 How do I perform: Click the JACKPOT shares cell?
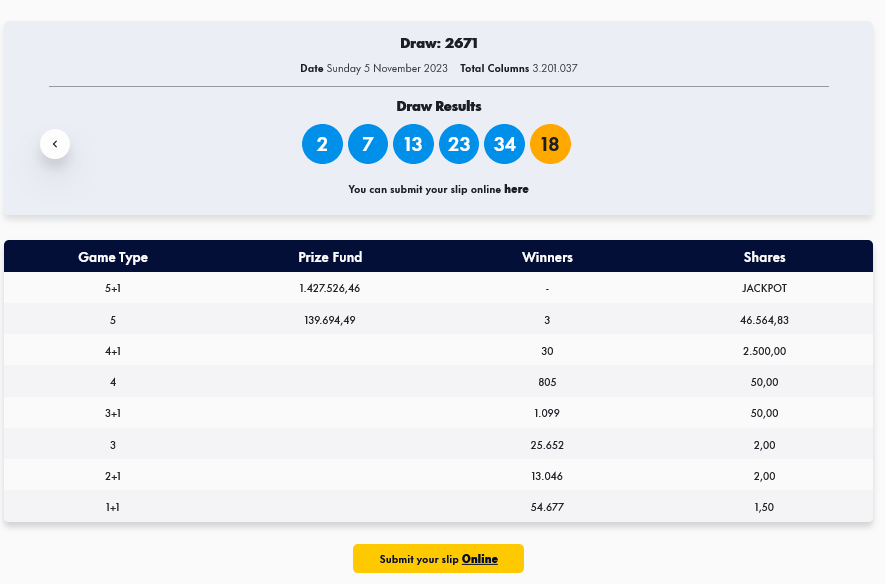(764, 288)
